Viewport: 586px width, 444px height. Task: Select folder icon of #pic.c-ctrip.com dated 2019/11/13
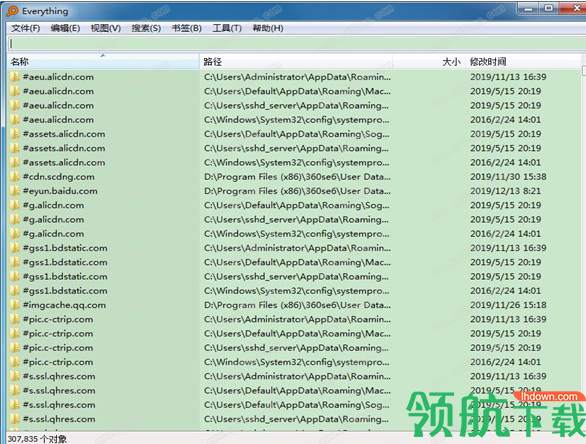(15, 319)
